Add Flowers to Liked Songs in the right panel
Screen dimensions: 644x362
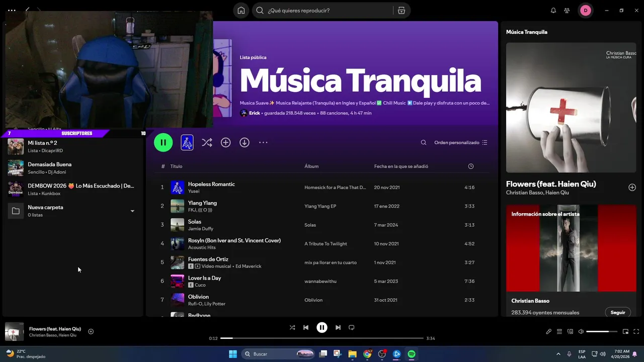click(632, 188)
